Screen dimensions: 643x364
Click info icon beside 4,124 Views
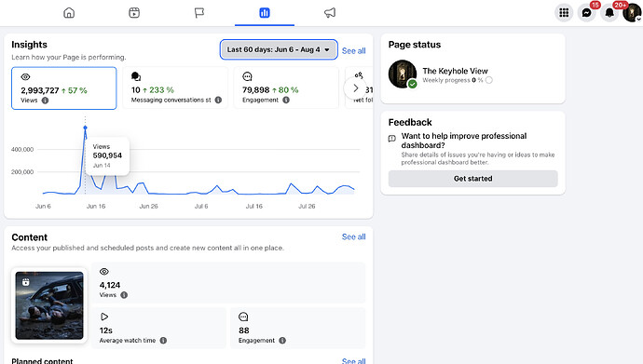(x=124, y=295)
